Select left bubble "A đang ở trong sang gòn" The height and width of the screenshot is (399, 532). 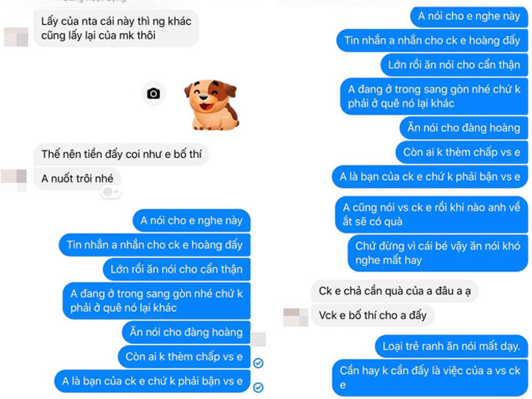pyautogui.click(x=156, y=301)
